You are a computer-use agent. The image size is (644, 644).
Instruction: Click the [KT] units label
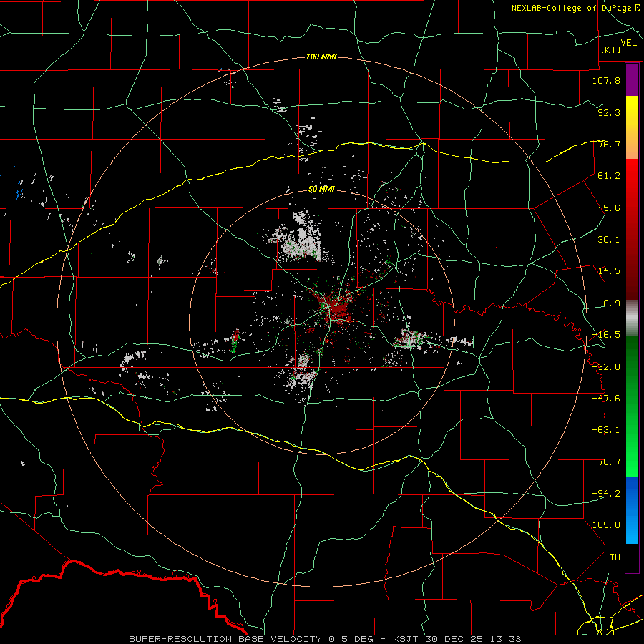611,49
